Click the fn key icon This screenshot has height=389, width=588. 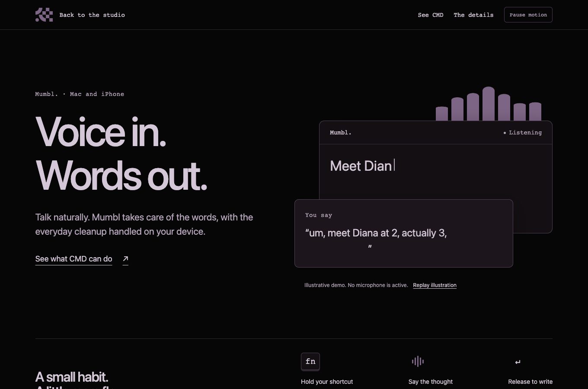[310, 361]
